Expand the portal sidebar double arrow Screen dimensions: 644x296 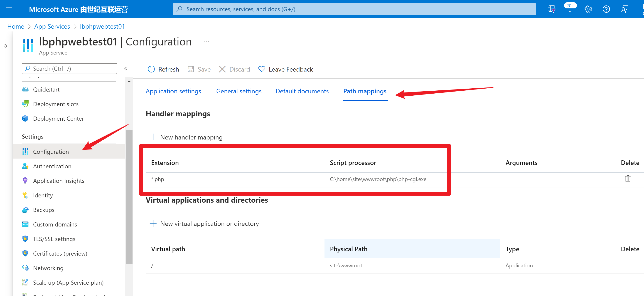coord(5,46)
